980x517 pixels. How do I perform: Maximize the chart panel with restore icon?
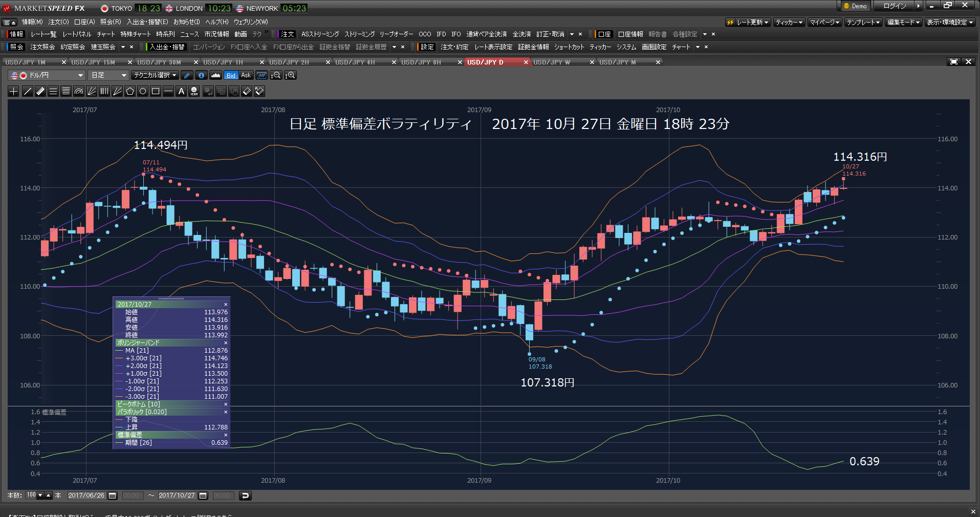click(953, 61)
